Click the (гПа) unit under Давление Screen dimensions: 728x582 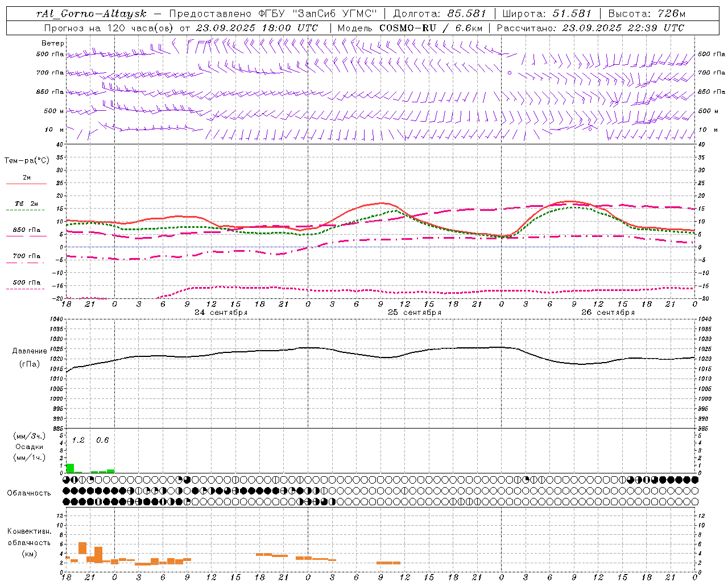(30, 364)
